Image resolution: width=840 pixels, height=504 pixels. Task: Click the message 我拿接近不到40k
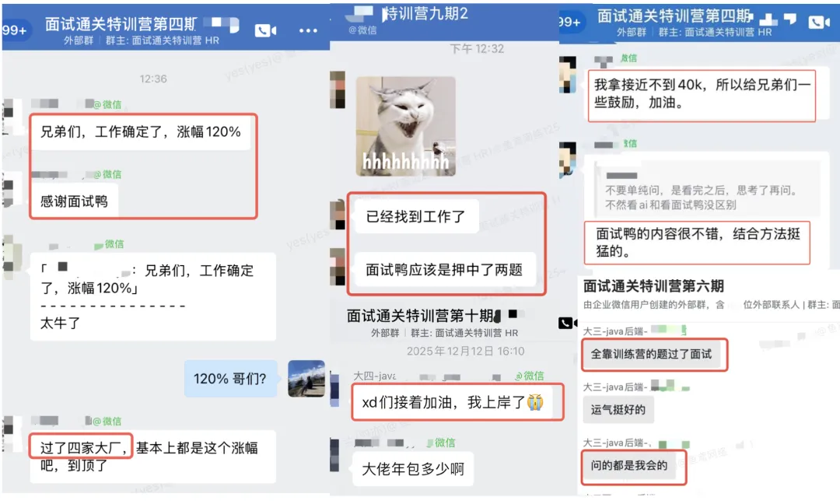(x=702, y=94)
